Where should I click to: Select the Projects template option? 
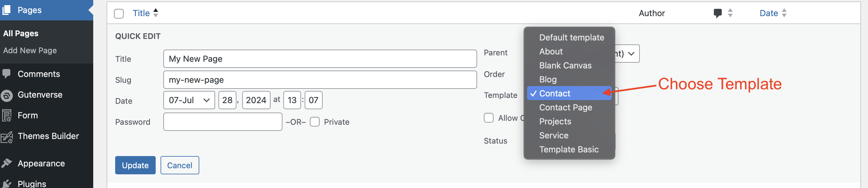(x=555, y=121)
